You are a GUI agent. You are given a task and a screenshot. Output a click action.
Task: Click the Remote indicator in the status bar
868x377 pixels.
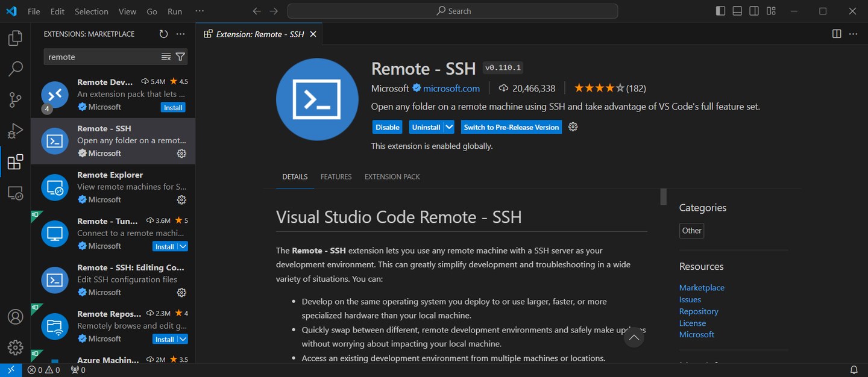coord(11,369)
